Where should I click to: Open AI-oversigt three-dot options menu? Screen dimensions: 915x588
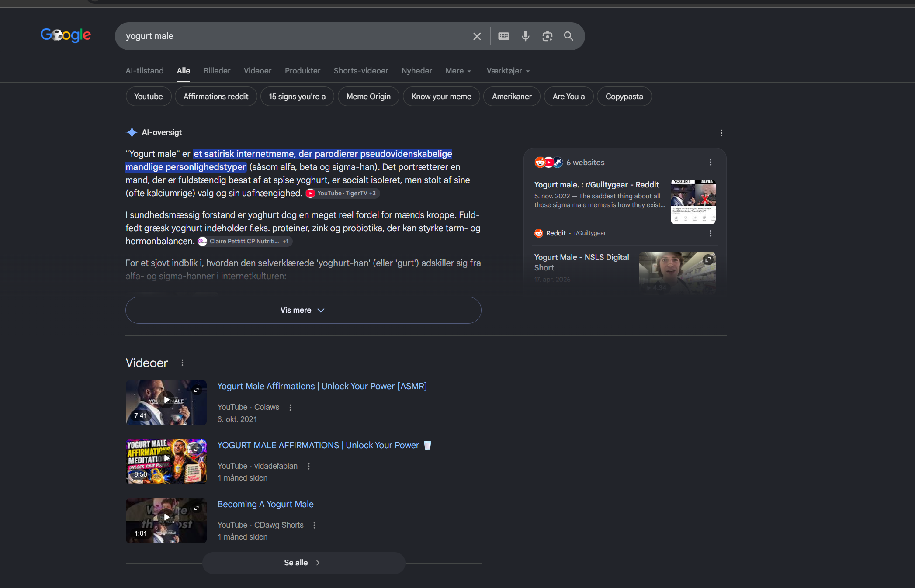pyautogui.click(x=721, y=133)
